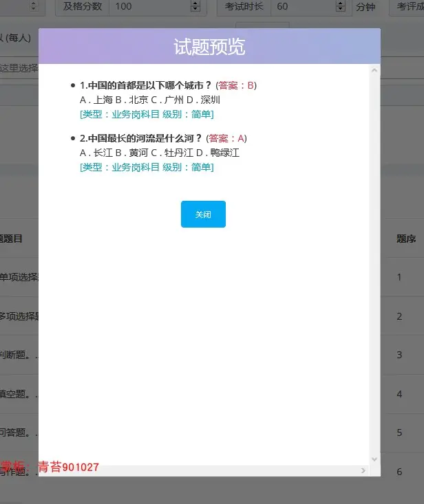Click 题序 cell 6 in background table
The width and height of the screenshot is (424, 504).
(x=399, y=472)
